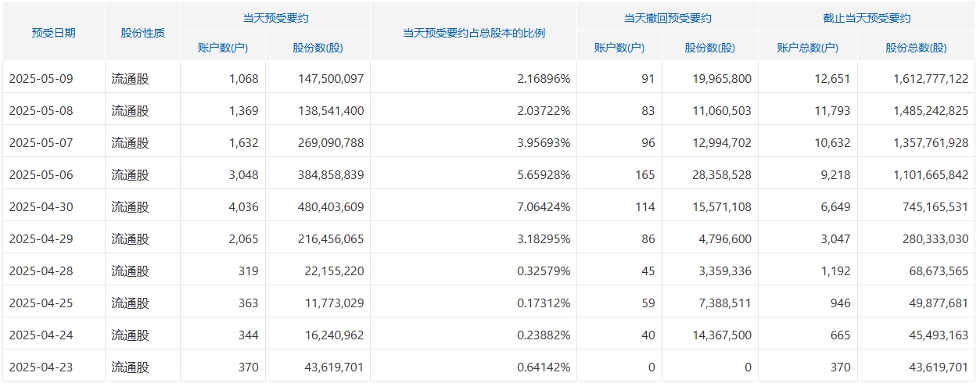Screen dimensions: 980x387
Task: Click withdrawn shares 28,358,528
Action: (723, 175)
